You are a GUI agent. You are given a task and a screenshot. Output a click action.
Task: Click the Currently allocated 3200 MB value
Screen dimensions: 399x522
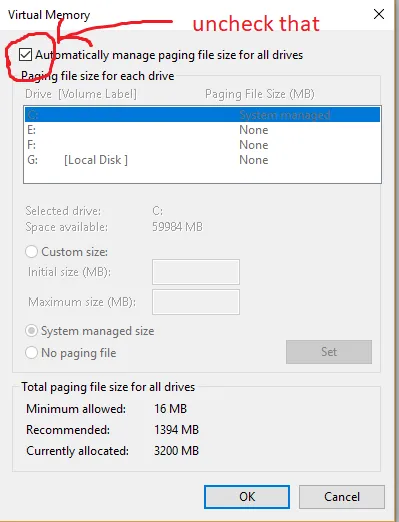pyautogui.click(x=176, y=451)
